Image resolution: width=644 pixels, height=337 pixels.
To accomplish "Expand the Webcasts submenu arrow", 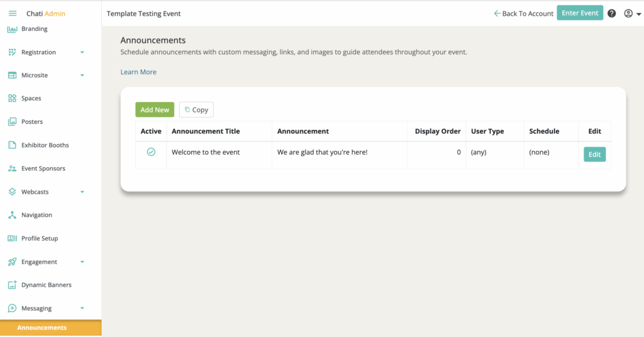I will point(82,192).
